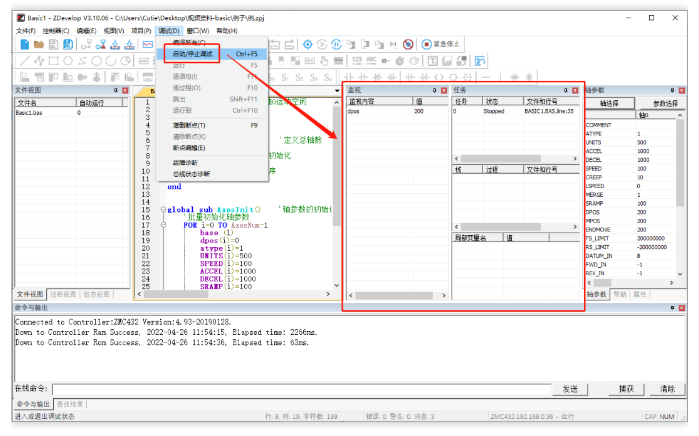Select the hexagon polygon tool
699x436 pixels.
[68, 61]
